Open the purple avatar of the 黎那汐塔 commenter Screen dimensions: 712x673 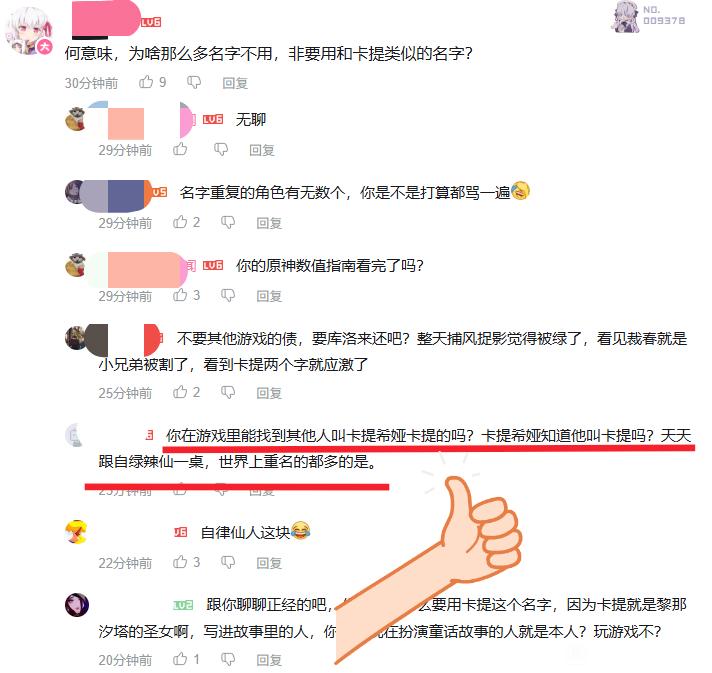77,605
